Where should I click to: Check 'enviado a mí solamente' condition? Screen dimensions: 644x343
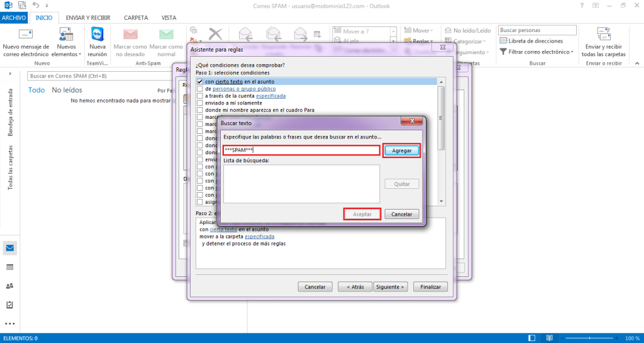click(x=200, y=103)
